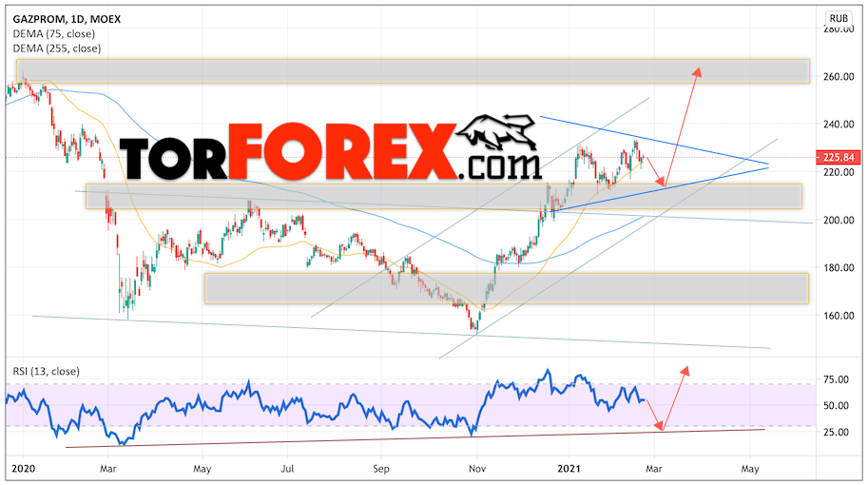Click the Sep time axis label
This screenshot has width=868, height=485.
381,469
